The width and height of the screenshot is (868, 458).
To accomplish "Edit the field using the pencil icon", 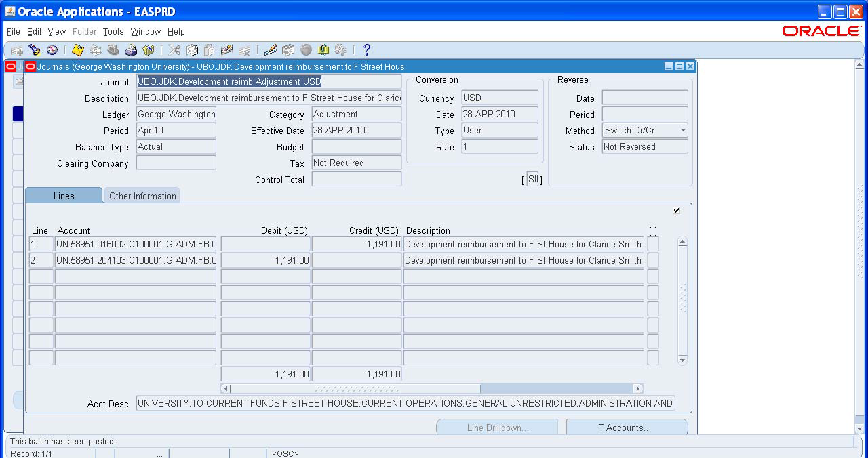I will click(270, 49).
